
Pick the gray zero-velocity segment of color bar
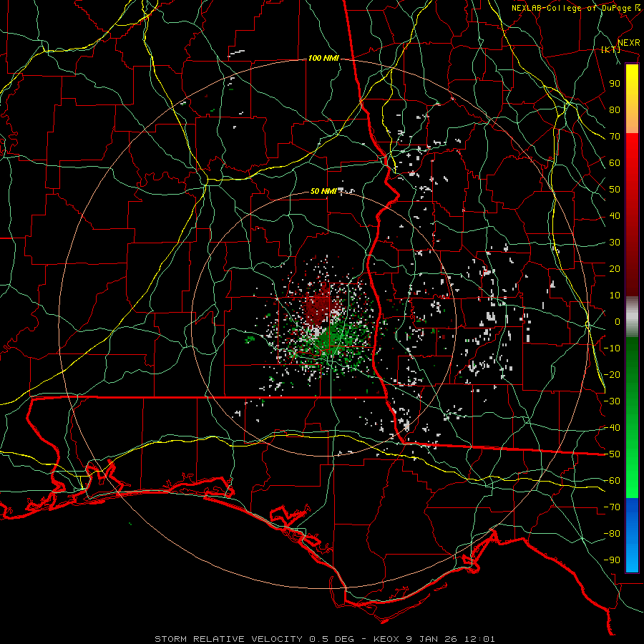632,317
